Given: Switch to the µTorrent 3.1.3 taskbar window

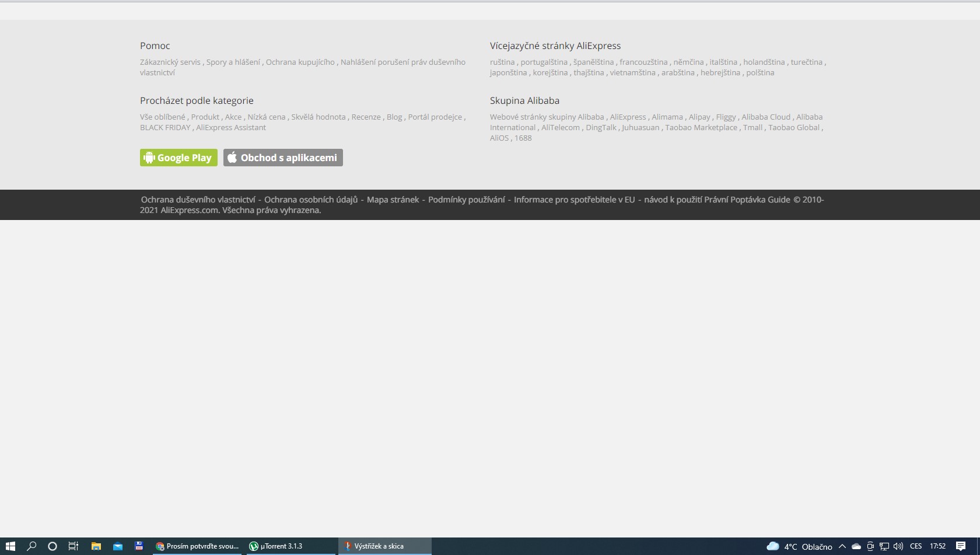Looking at the screenshot, I should point(282,546).
